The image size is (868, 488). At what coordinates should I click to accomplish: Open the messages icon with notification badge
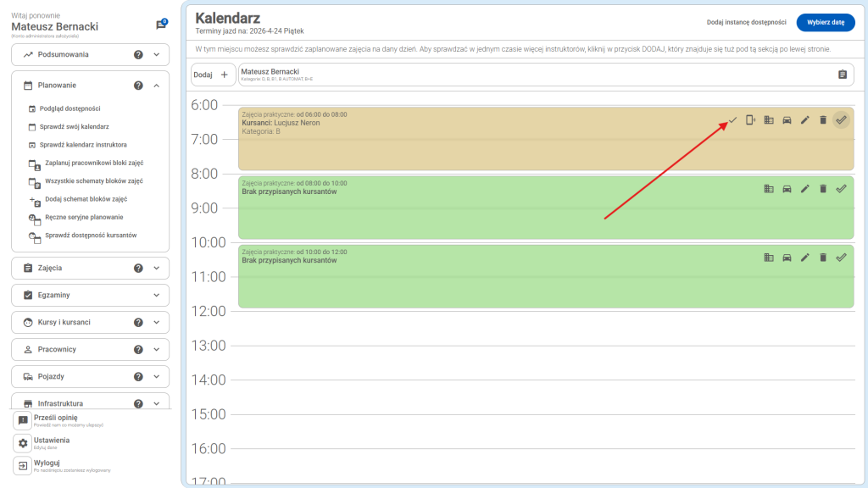tap(160, 25)
